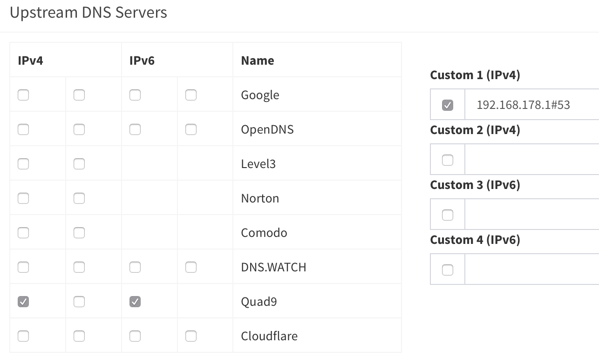This screenshot has width=599, height=364.
Task: Click the Custom 2 (IPv4) label
Action: point(475,130)
